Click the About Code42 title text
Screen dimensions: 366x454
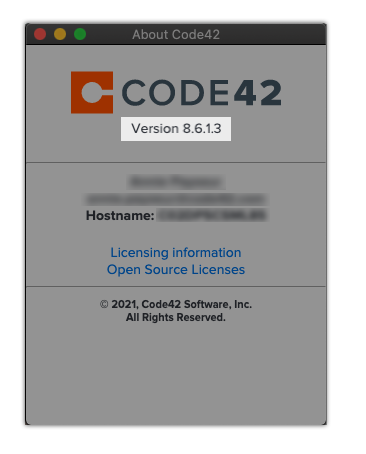tap(176, 34)
